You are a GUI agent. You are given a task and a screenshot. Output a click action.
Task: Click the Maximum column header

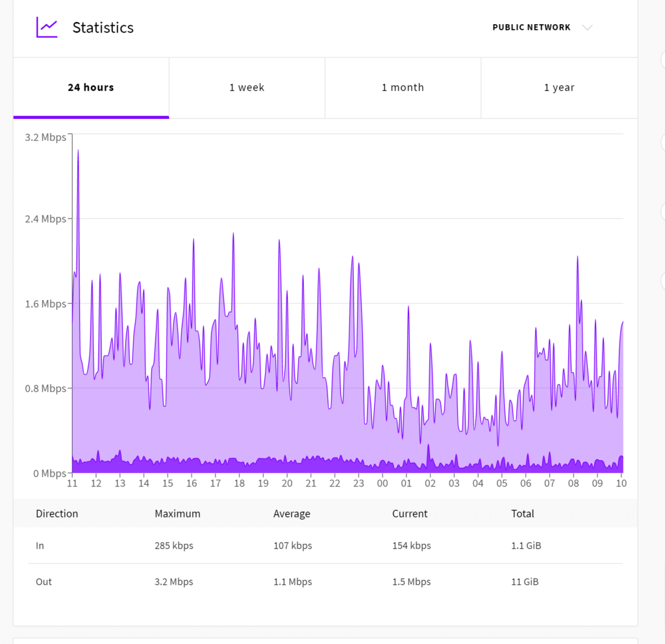coord(177,513)
